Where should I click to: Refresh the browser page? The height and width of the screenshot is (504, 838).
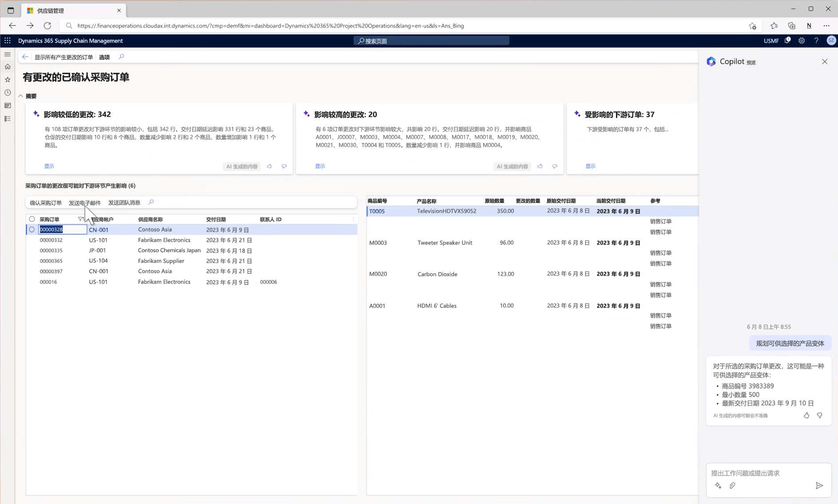click(48, 26)
